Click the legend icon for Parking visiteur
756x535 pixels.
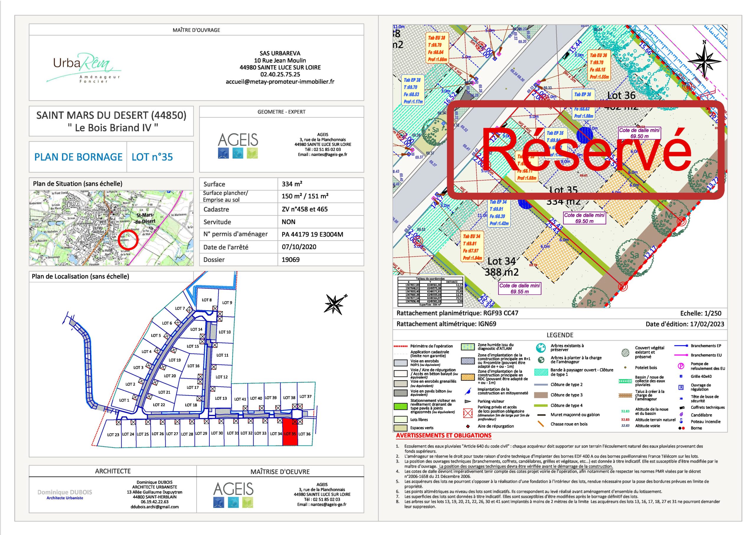(x=467, y=401)
